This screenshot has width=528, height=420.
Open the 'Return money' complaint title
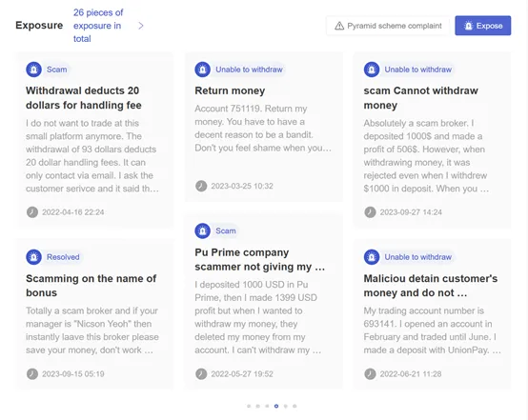[230, 90]
